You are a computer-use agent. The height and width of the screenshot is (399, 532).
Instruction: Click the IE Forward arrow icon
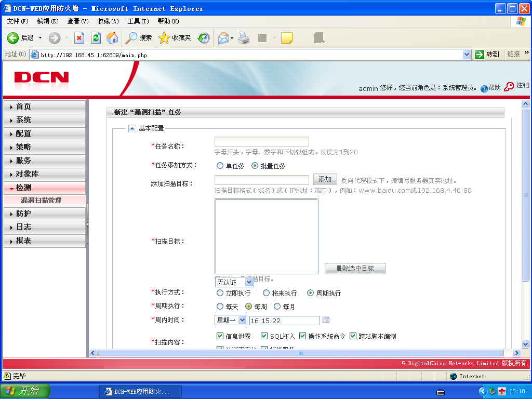[54, 37]
